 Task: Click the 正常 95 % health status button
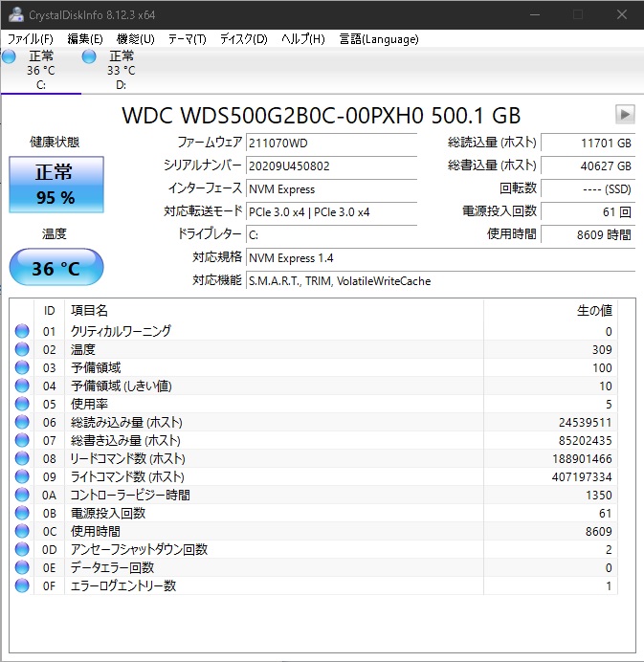(56, 185)
